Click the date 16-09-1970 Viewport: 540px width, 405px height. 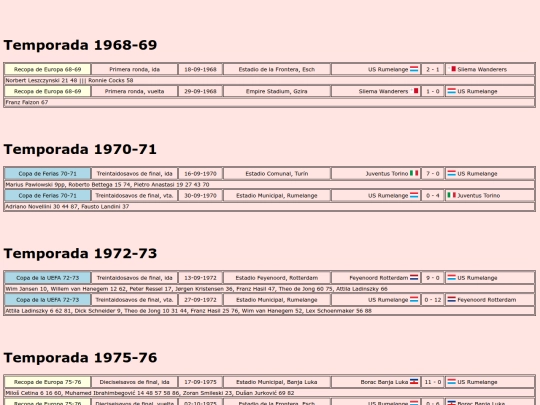coord(200,174)
